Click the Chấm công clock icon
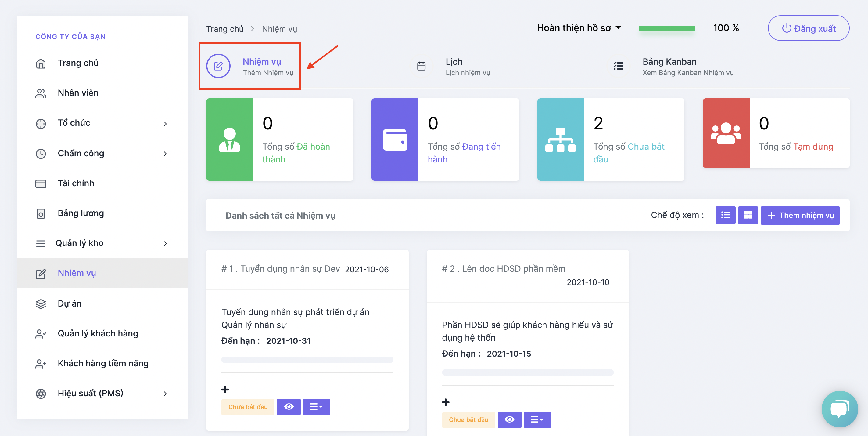Screen dimensions: 868x436 (x=41, y=154)
